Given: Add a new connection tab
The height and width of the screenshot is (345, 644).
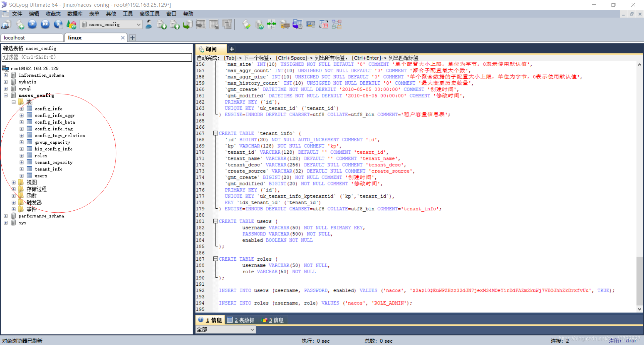Looking at the screenshot, I should (132, 38).
